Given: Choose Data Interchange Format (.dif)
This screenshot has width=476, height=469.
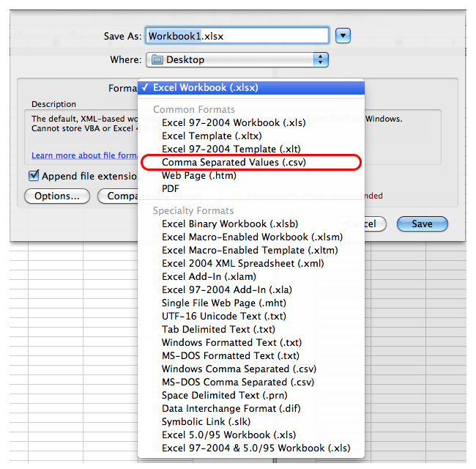Looking at the screenshot, I should pos(251,409).
